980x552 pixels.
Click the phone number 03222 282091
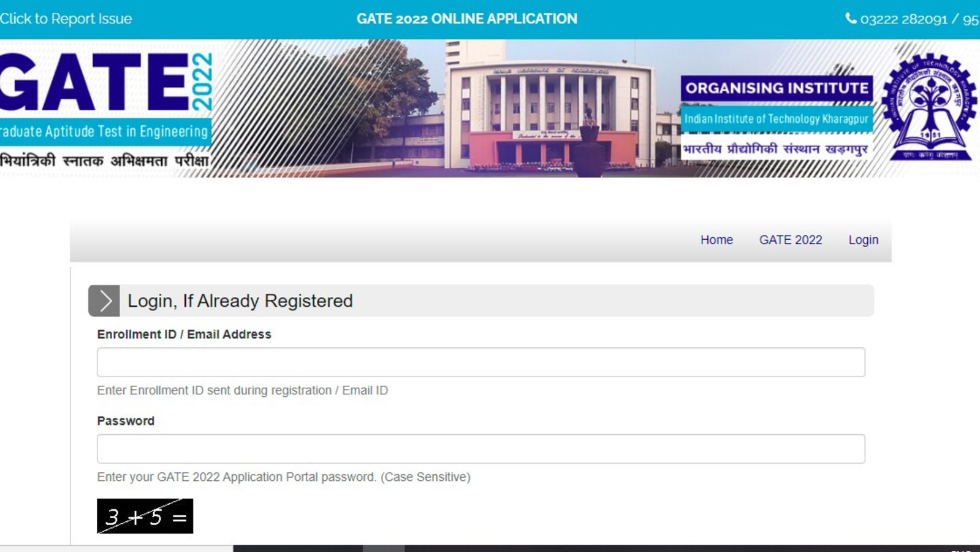(x=903, y=19)
